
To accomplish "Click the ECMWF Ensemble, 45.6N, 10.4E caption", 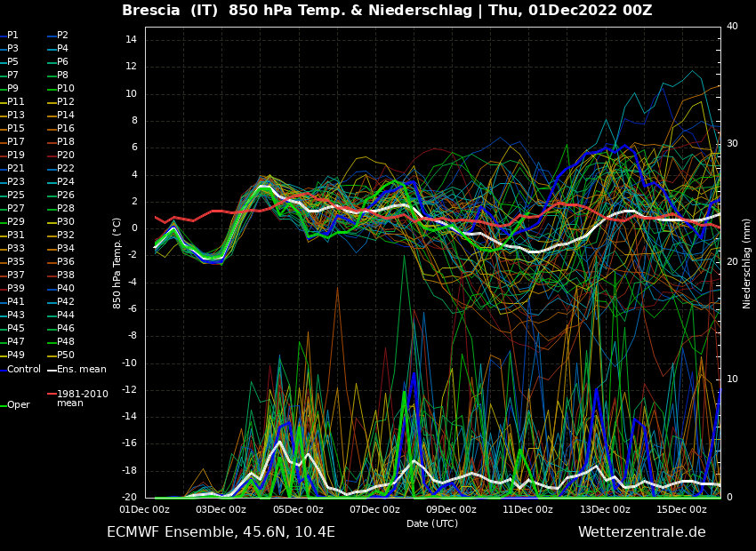I will click(x=221, y=532).
